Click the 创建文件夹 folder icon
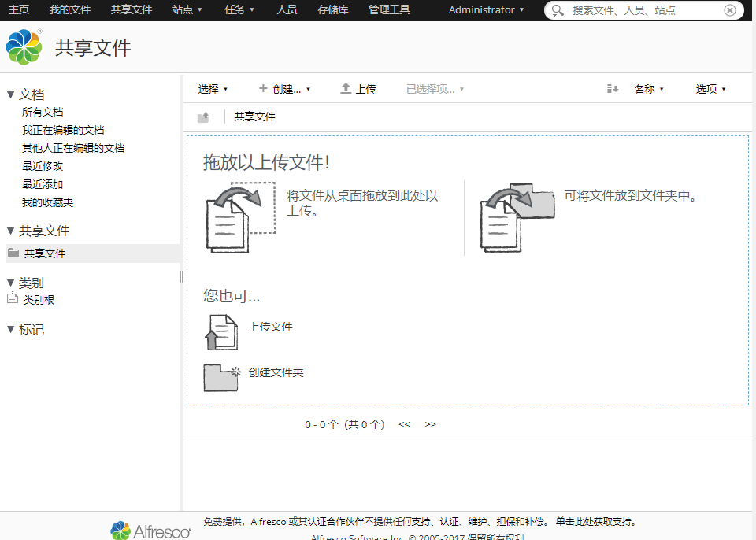The width and height of the screenshot is (756, 540). coord(221,377)
